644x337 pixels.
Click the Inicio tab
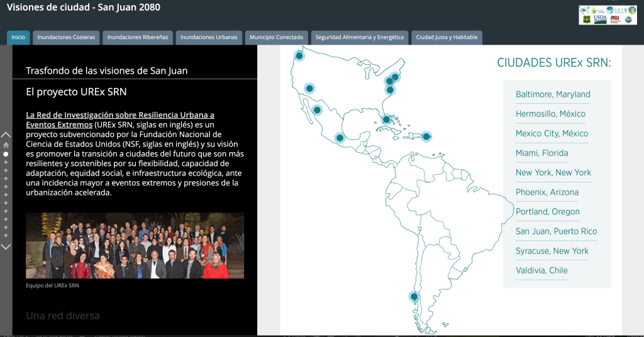point(18,38)
